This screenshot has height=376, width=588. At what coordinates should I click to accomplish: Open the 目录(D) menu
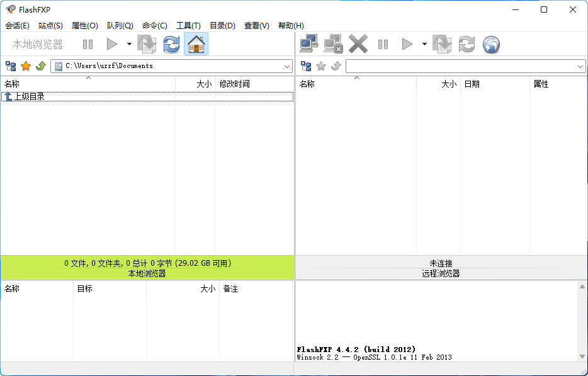point(222,26)
